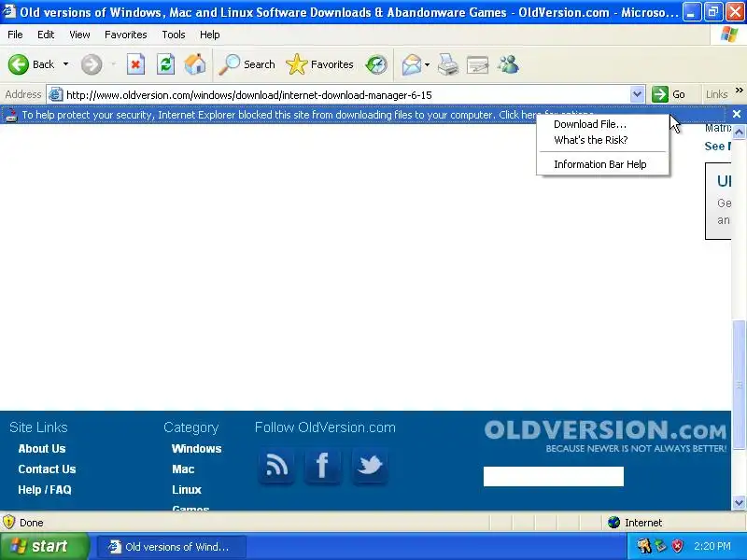Open the Search magnifier toolbar button

coord(247,64)
